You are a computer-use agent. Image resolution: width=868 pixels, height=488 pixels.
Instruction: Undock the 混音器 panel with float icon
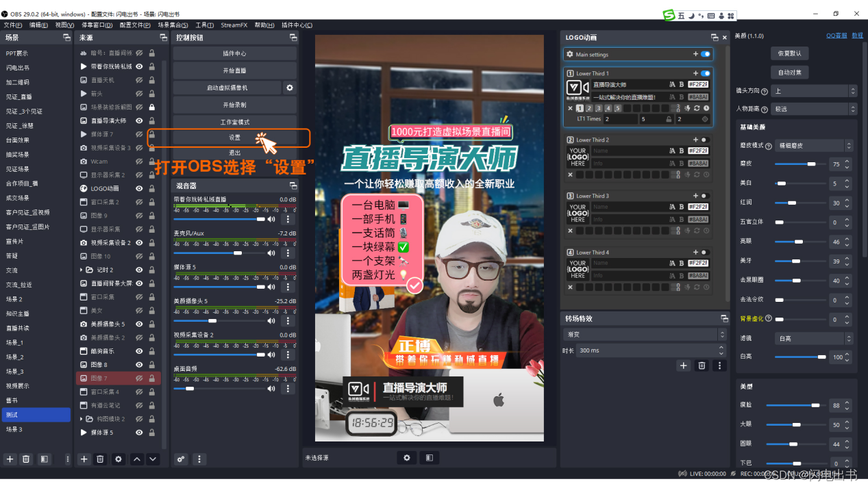click(293, 185)
